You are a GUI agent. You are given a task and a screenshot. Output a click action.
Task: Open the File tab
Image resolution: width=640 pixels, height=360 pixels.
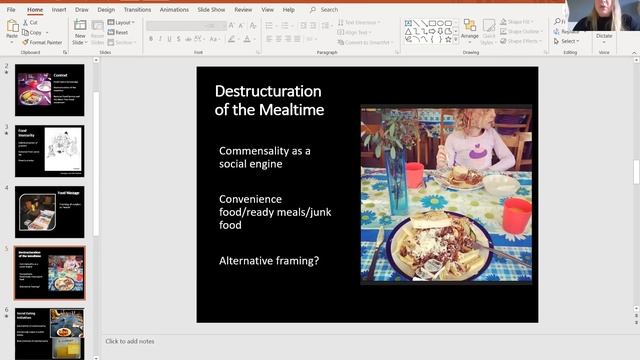click(11, 9)
